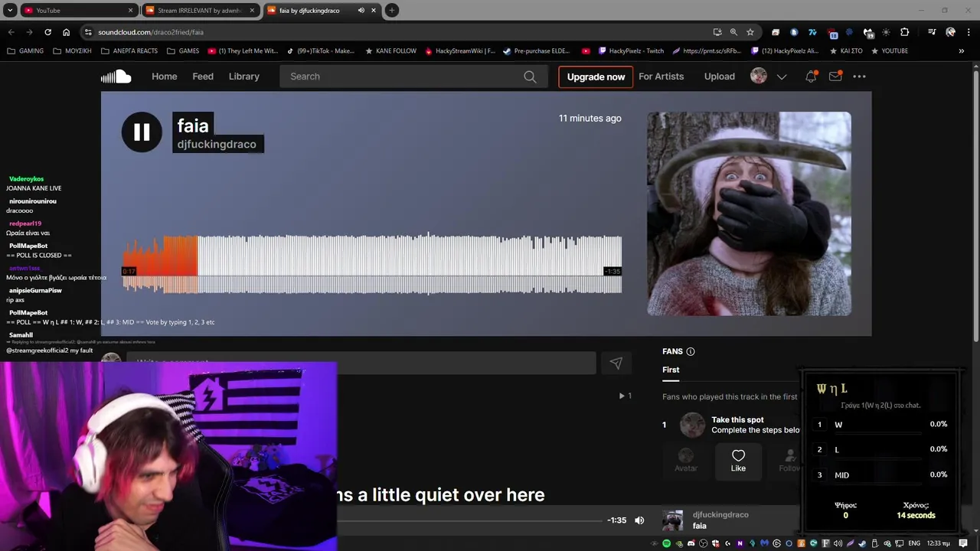Image resolution: width=980 pixels, height=551 pixels.
Task: Open a new browser tab
Action: pos(392,10)
